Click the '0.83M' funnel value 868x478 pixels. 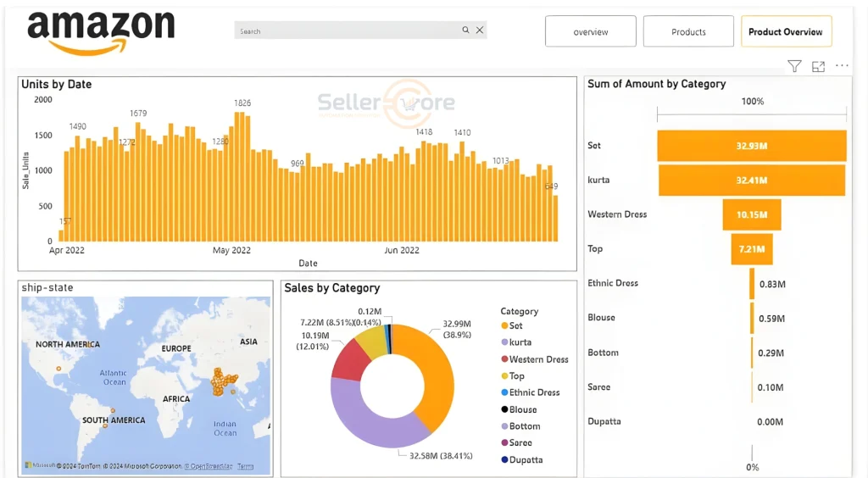click(x=772, y=284)
